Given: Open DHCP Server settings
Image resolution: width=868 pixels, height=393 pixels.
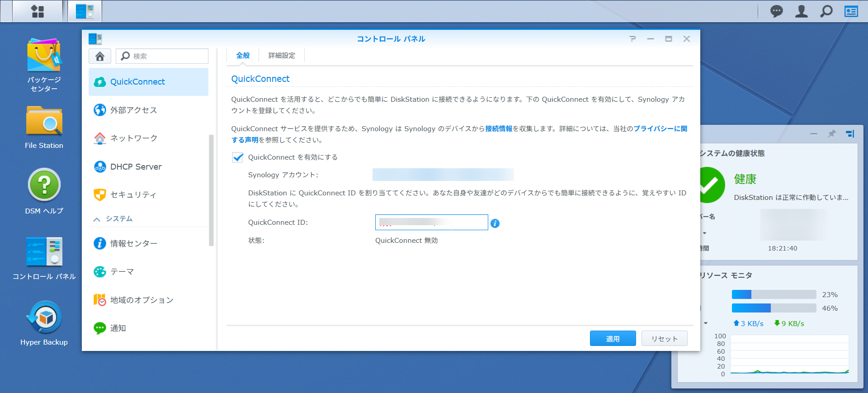Looking at the screenshot, I should click(x=148, y=166).
